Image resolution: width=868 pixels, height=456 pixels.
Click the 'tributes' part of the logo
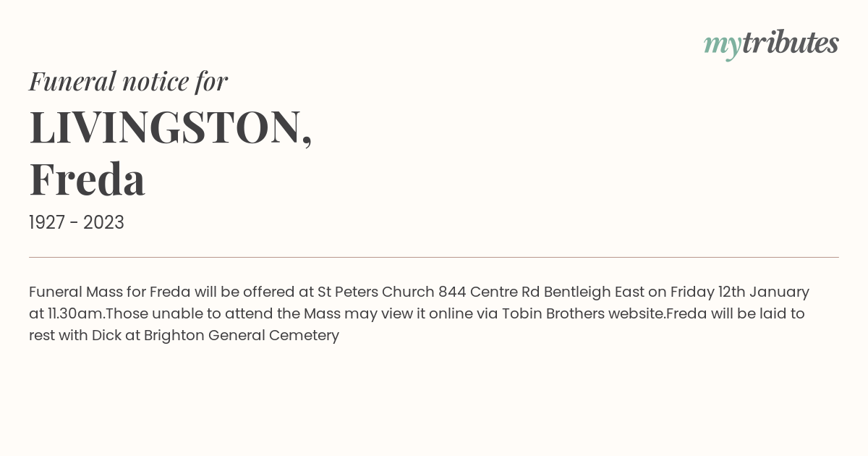791,42
